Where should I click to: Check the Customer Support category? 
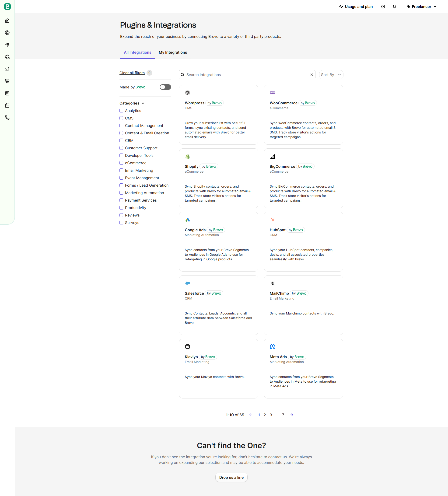click(121, 148)
